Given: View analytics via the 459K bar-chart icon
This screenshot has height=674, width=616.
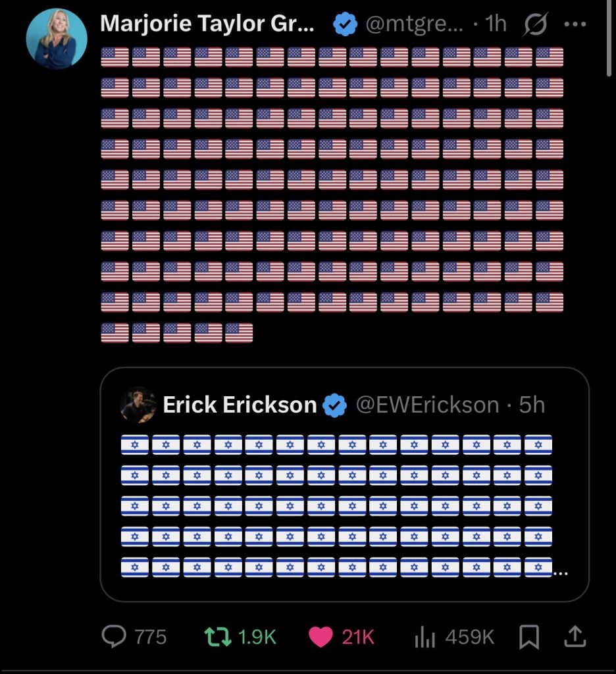Looking at the screenshot, I should coord(425,636).
